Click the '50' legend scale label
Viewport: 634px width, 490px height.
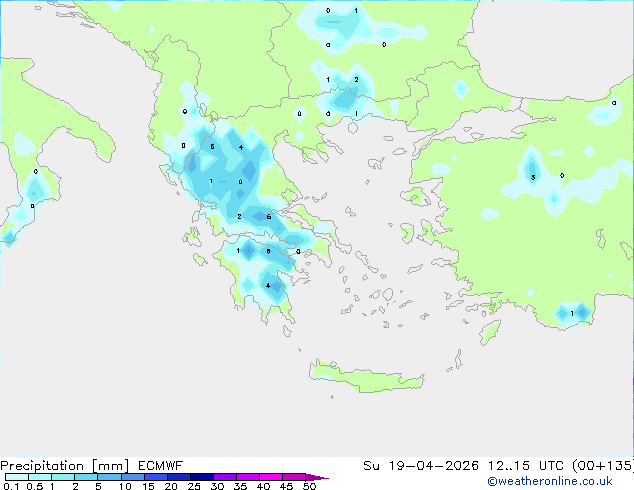(x=309, y=486)
